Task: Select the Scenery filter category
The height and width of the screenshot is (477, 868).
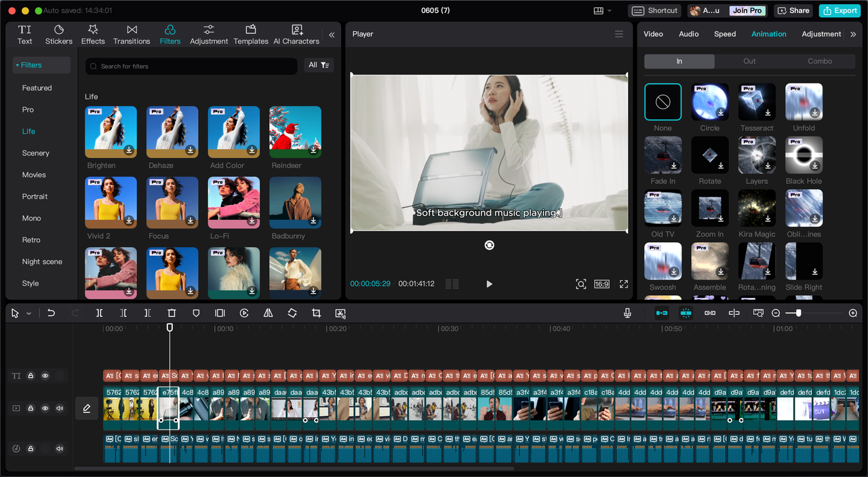Action: tap(35, 153)
